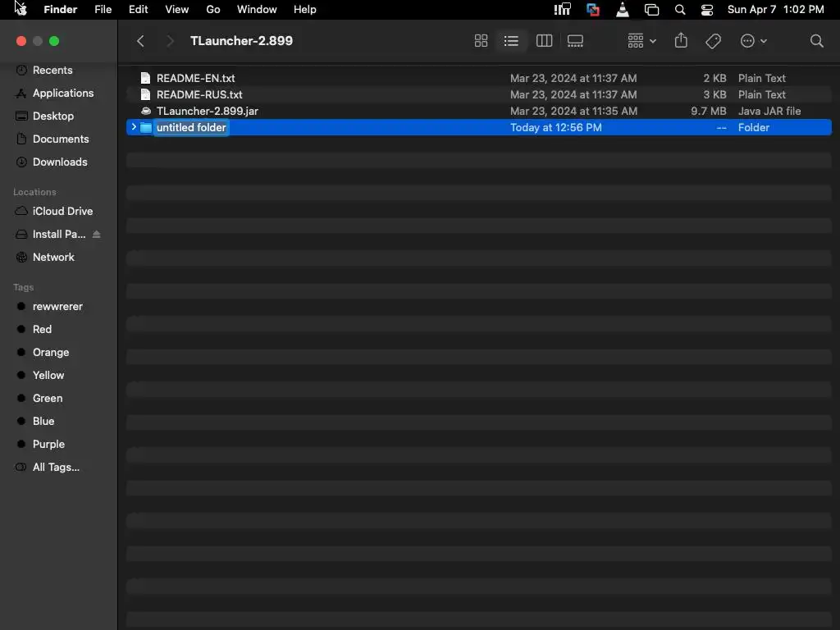
Task: Click the TLauncher-2.899 window title
Action: [242, 41]
